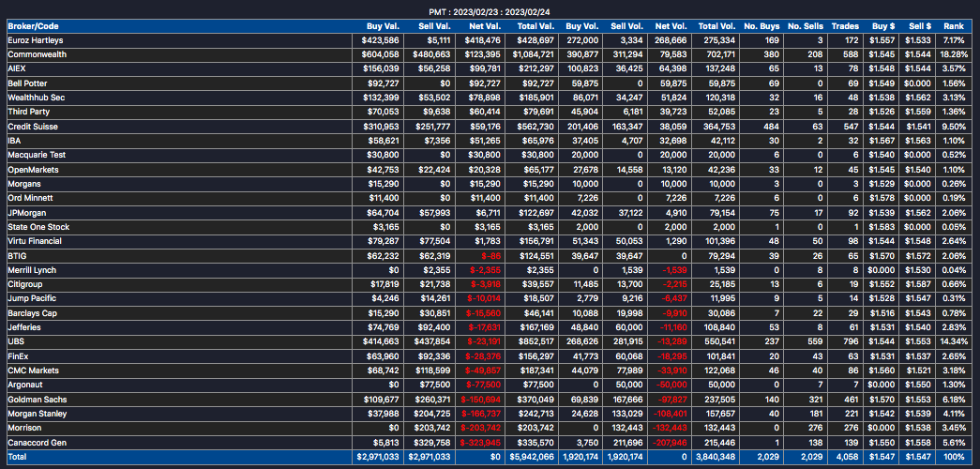
Task: Click the Trades column header
Action: point(845,26)
